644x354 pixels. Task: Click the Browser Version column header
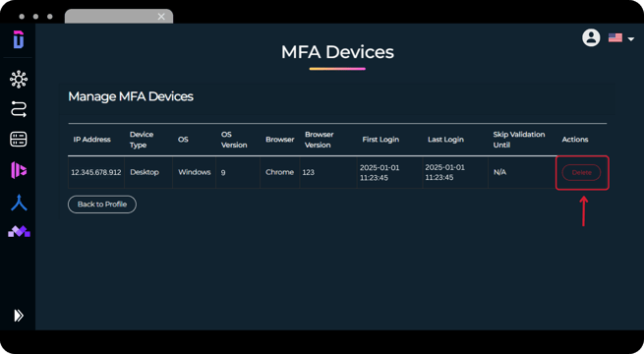(319, 140)
